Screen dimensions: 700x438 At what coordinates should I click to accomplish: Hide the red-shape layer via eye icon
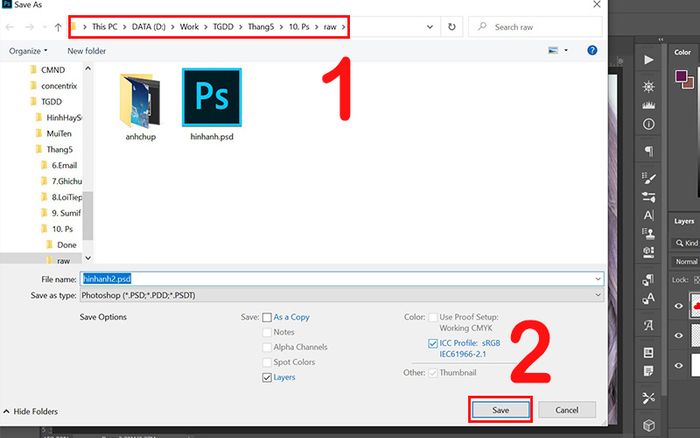(x=679, y=306)
